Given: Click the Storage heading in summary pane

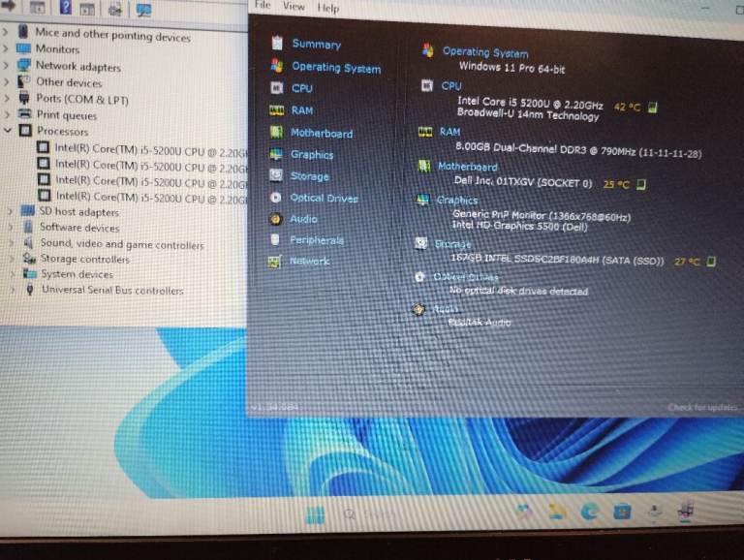Looking at the screenshot, I should tap(452, 244).
